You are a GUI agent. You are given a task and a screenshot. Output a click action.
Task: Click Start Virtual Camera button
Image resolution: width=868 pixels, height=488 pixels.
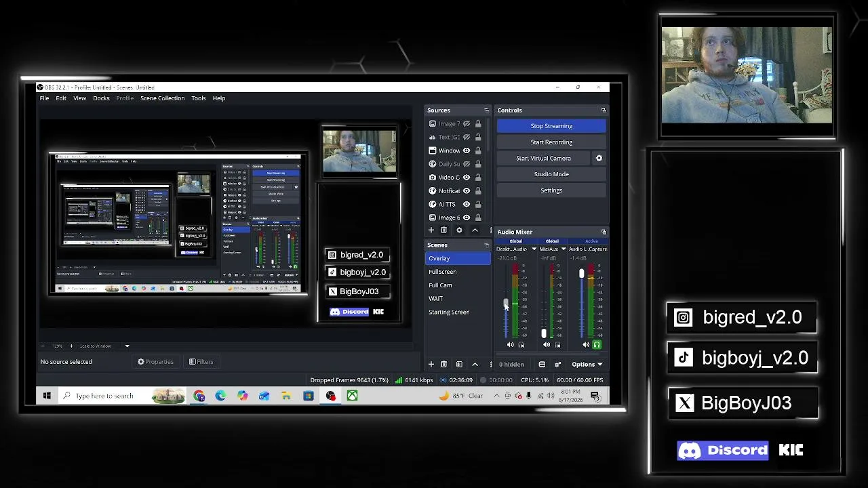[x=543, y=158]
